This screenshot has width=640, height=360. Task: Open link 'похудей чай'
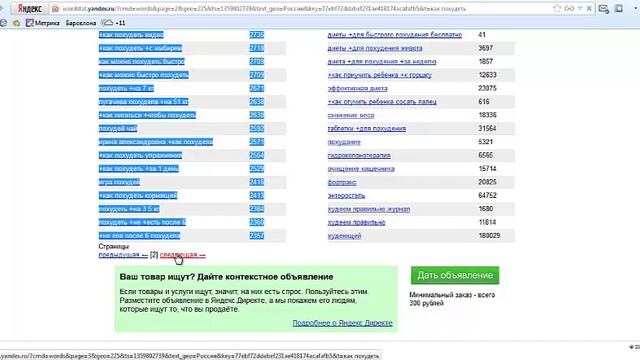[118, 129]
